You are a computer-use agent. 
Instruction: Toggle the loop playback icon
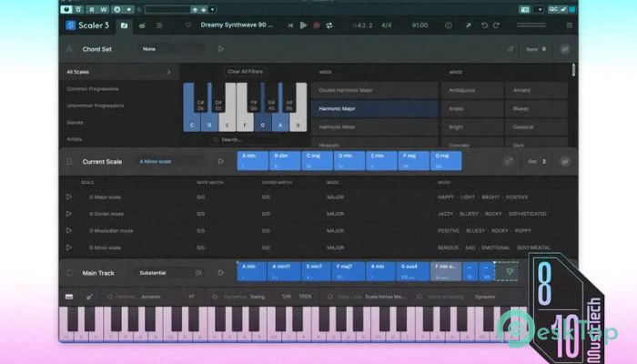coord(329,25)
